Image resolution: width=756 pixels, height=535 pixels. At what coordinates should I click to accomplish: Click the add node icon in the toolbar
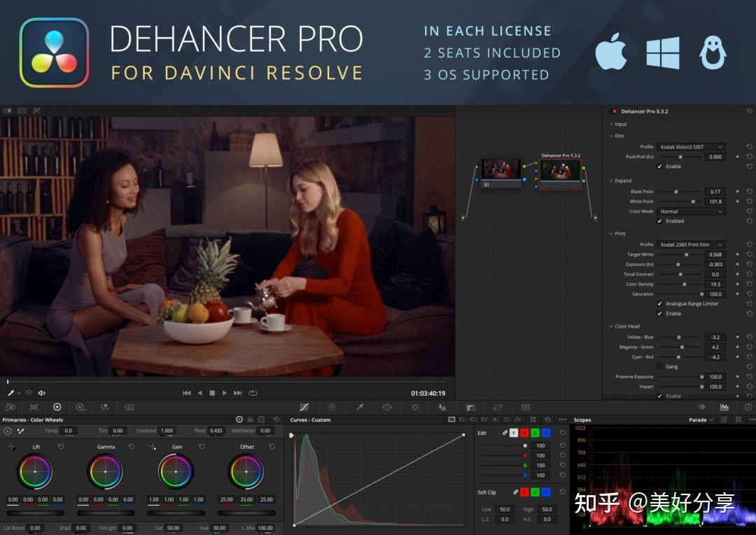[57, 407]
